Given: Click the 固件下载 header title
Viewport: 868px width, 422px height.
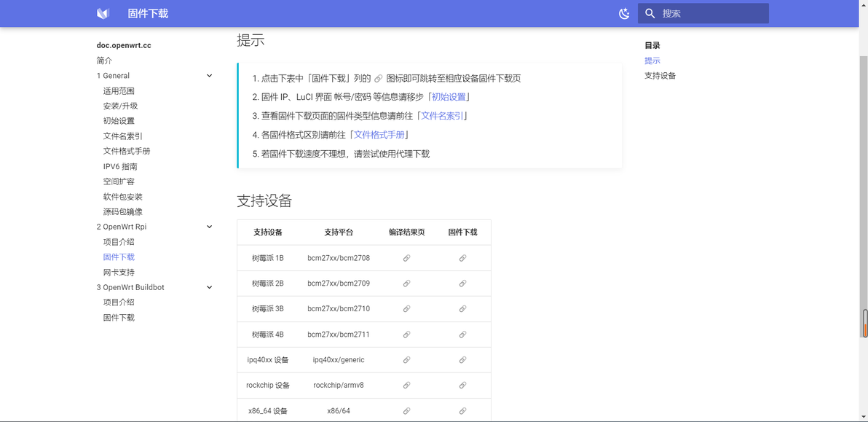Looking at the screenshot, I should click(148, 13).
